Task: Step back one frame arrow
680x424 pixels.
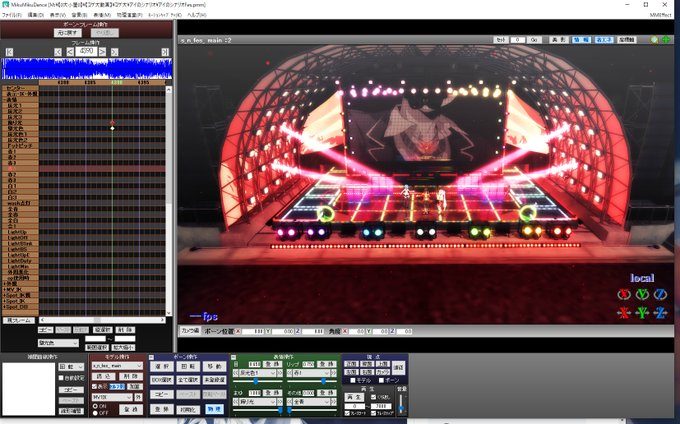Action: click(70, 52)
